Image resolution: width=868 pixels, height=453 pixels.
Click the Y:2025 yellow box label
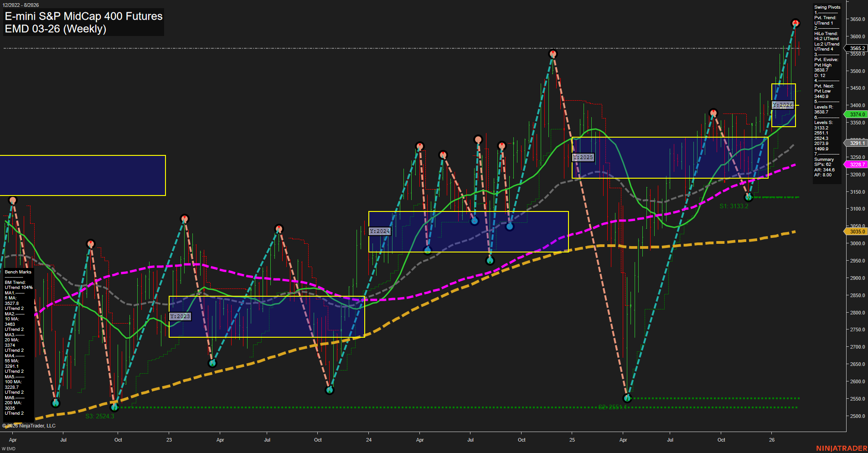582,158
